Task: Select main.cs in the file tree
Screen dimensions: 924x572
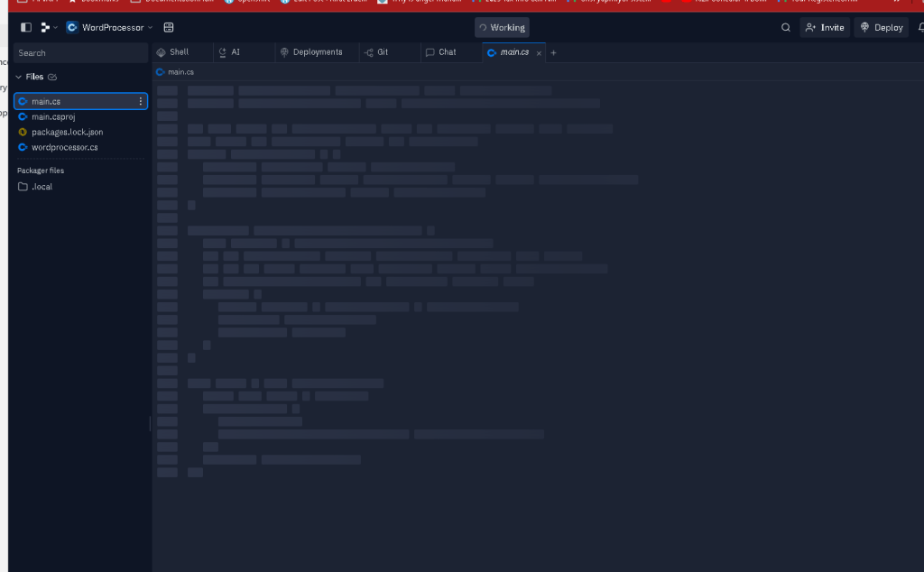Action: pyautogui.click(x=80, y=101)
